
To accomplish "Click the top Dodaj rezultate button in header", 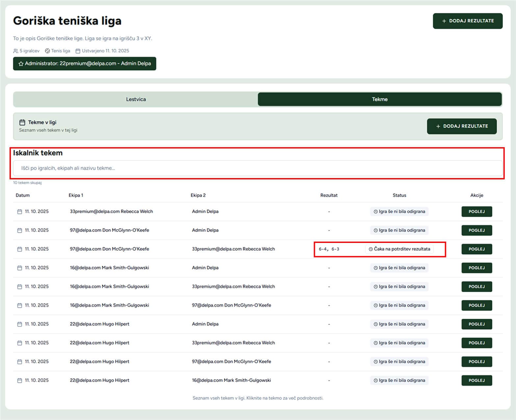I will tap(468, 21).
